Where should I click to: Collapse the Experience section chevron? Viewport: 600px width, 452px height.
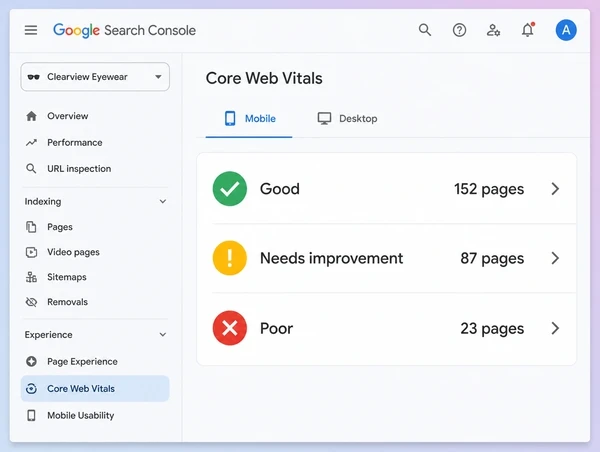pyautogui.click(x=163, y=335)
